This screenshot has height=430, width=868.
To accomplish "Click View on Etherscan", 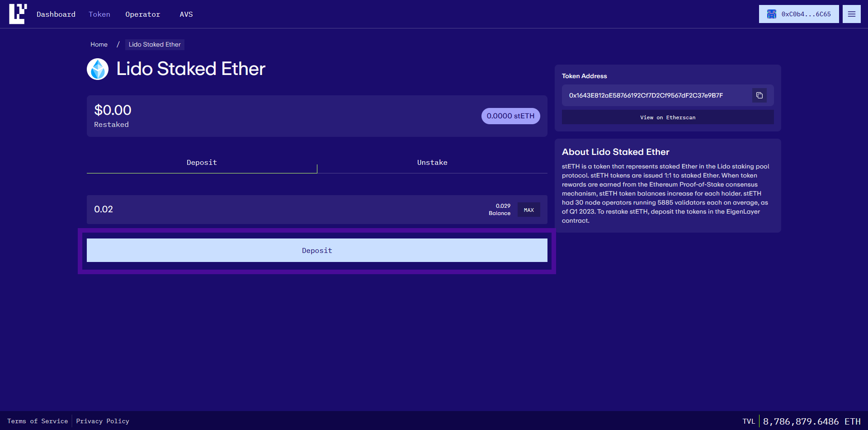I will pyautogui.click(x=667, y=117).
